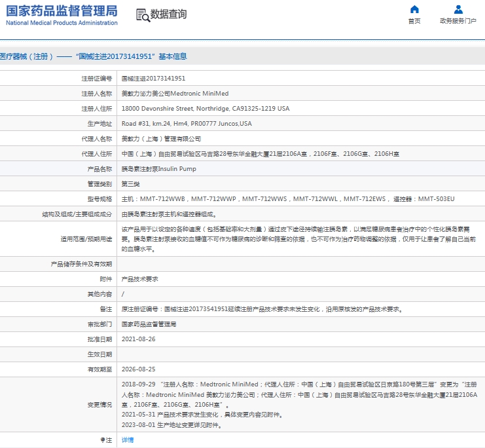The height and width of the screenshot is (448, 485).
Task: Click the 结构及组成/主要组成成分 label
Action: coord(77,214)
